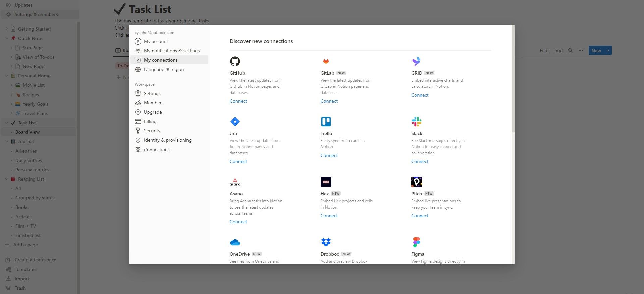Click the Updates clock icon in sidebar
This screenshot has height=294, width=644.
coord(8,5)
